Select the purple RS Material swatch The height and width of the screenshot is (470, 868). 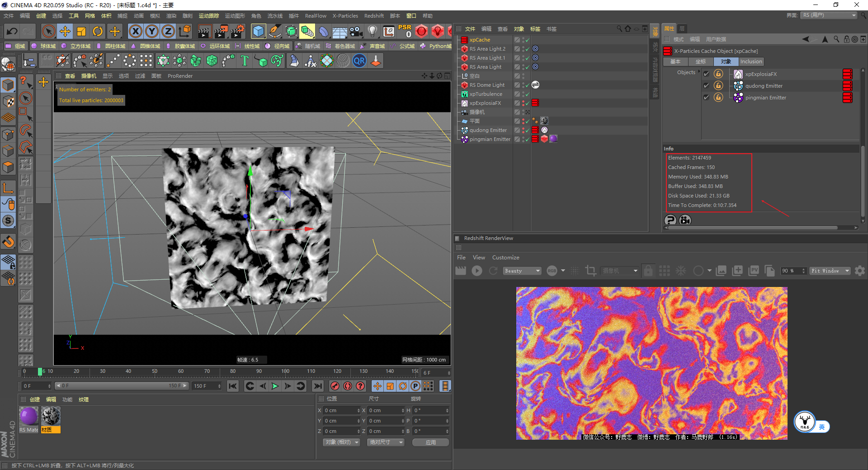28,416
